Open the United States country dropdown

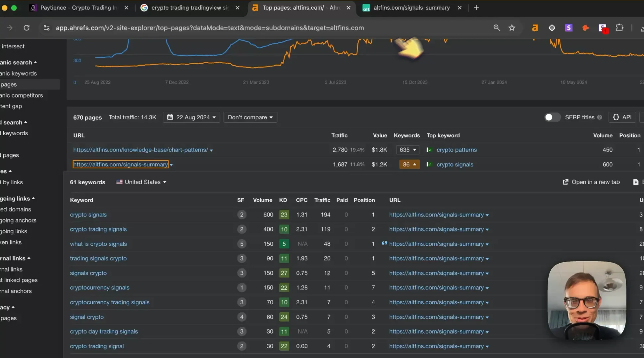point(141,182)
